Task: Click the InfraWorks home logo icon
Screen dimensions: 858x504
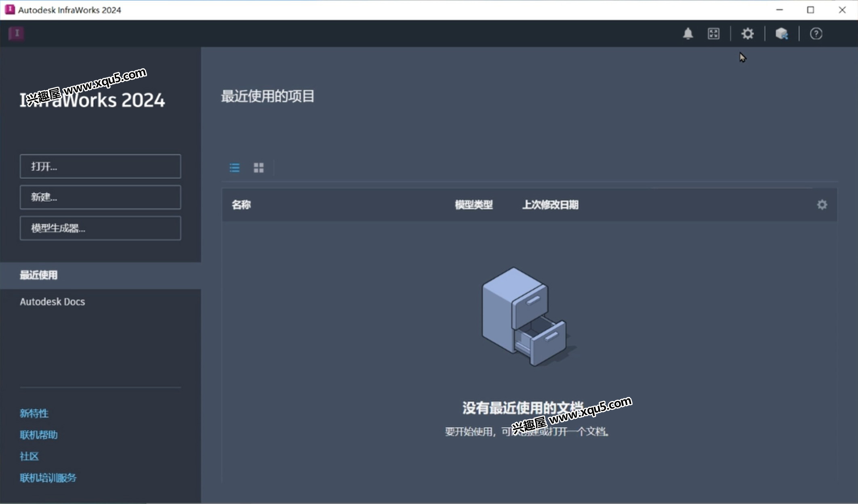Action: (17, 34)
